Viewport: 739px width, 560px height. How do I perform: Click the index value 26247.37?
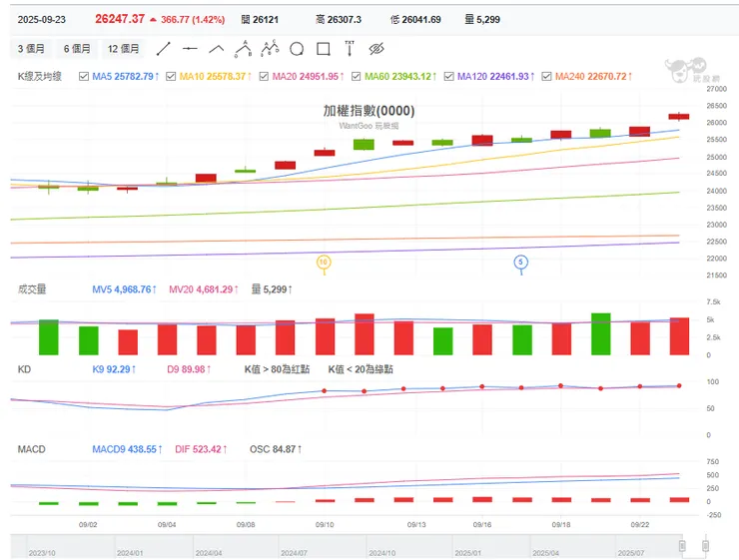coord(120,19)
